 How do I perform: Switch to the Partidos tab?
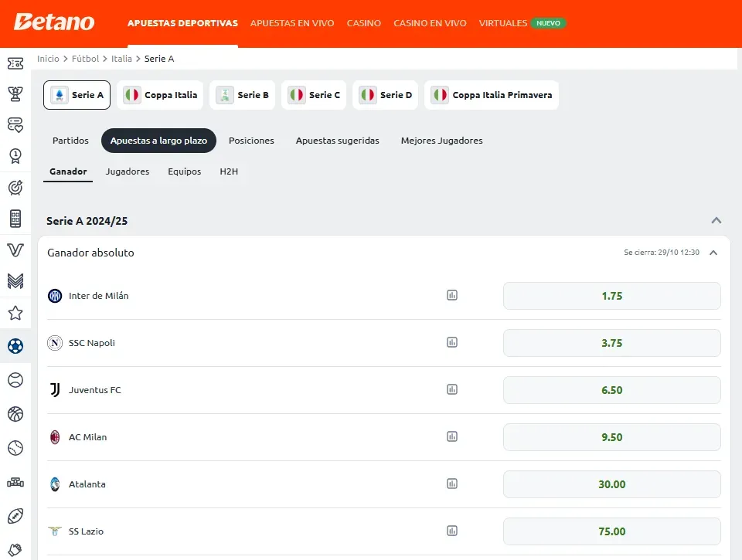[70, 141]
